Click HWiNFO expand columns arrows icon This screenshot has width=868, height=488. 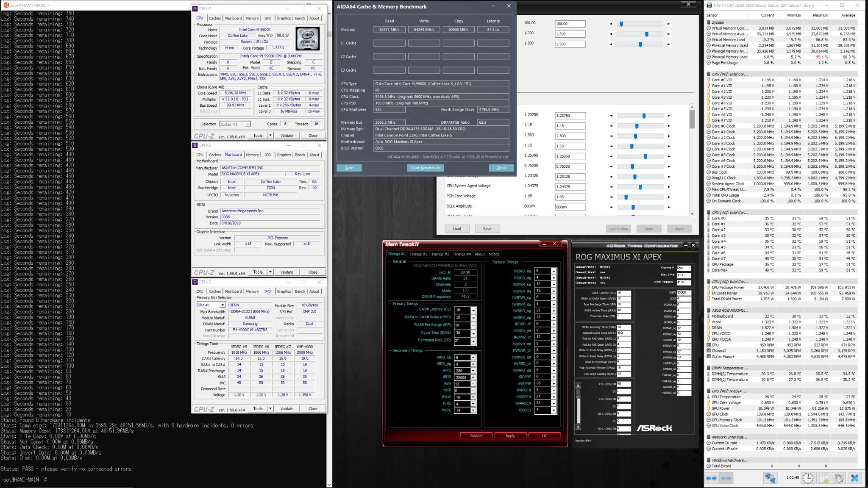[x=711, y=478]
